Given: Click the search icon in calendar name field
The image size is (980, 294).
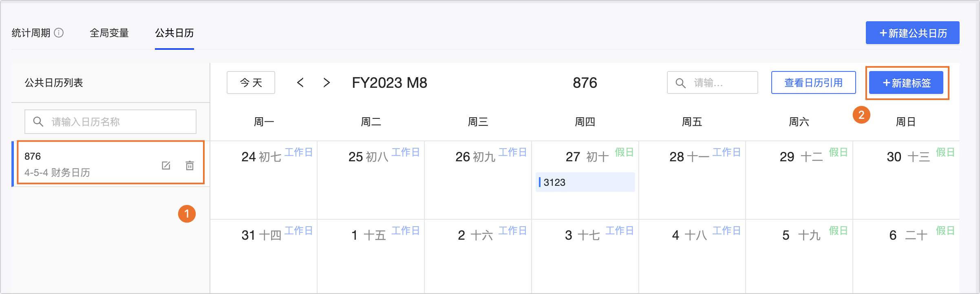Looking at the screenshot, I should (x=38, y=122).
